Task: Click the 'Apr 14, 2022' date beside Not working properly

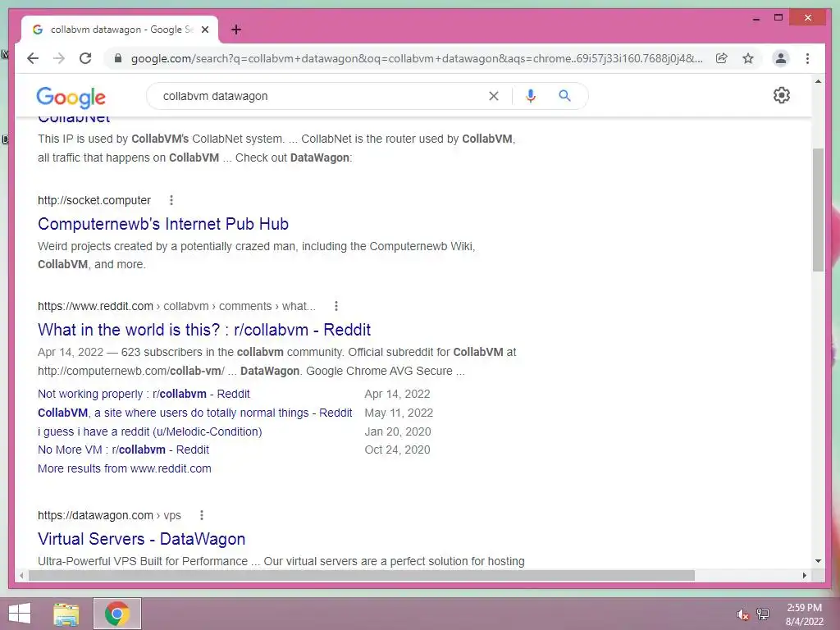Action: tap(397, 395)
